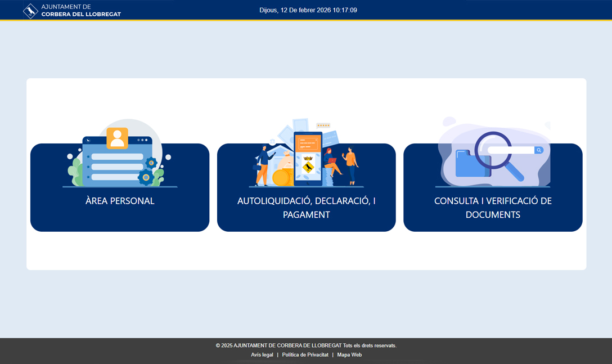Click the footer copyright text

click(306, 345)
